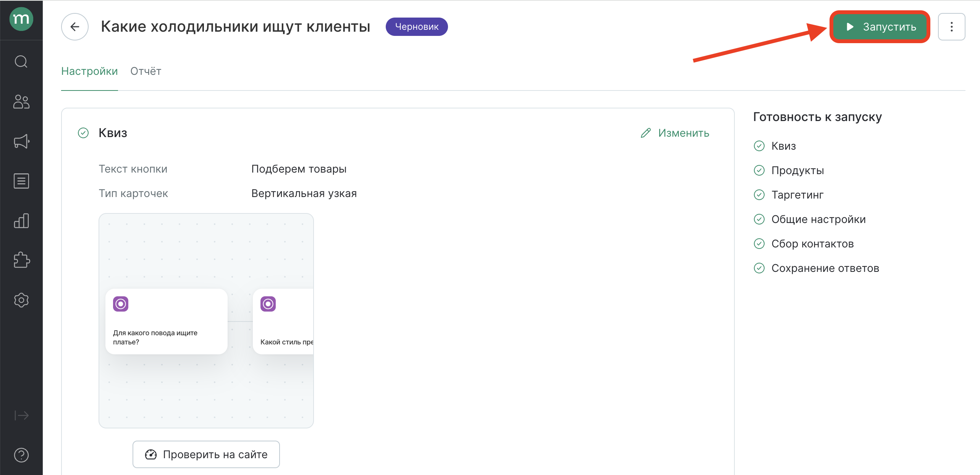This screenshot has height=475, width=980.
Task: Click the Черновик status badge
Action: pos(417,27)
